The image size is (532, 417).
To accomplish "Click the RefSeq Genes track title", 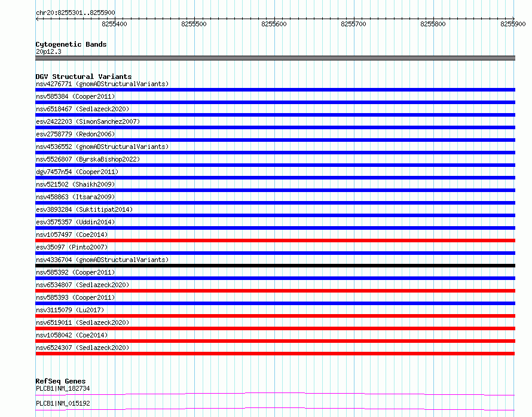I will [x=60, y=381].
